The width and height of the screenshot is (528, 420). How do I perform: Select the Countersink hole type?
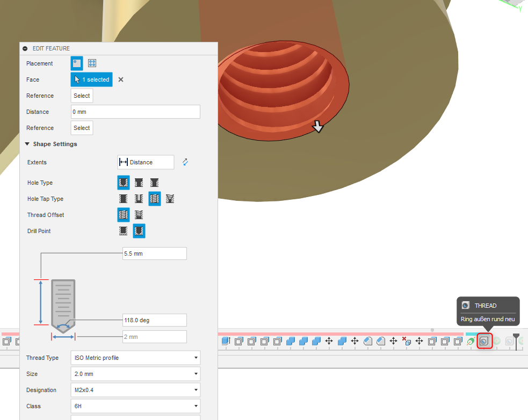154,183
